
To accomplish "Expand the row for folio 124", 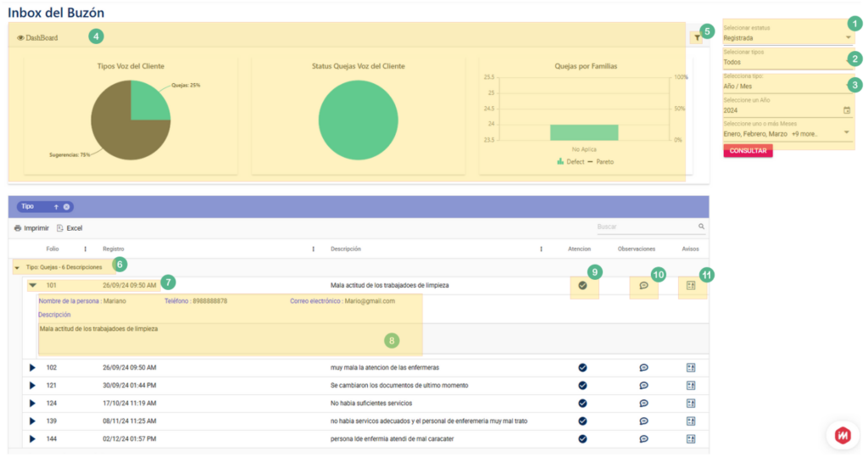I will tap(32, 403).
